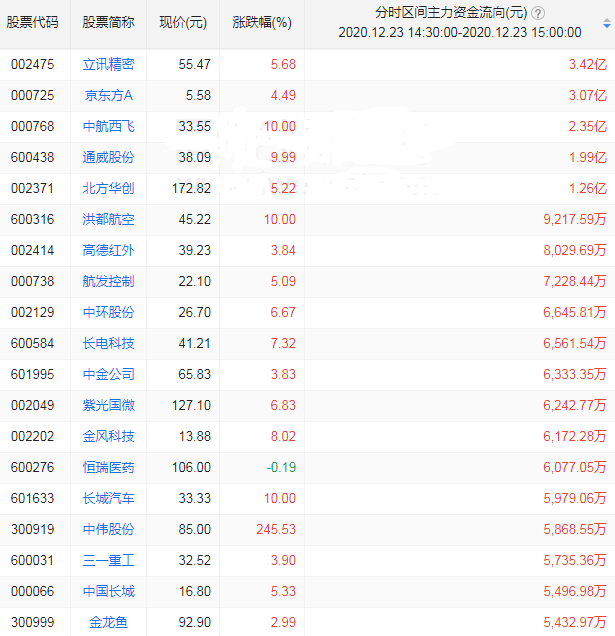Open stock link 京东方A
615x636 pixels.
pyautogui.click(x=108, y=95)
